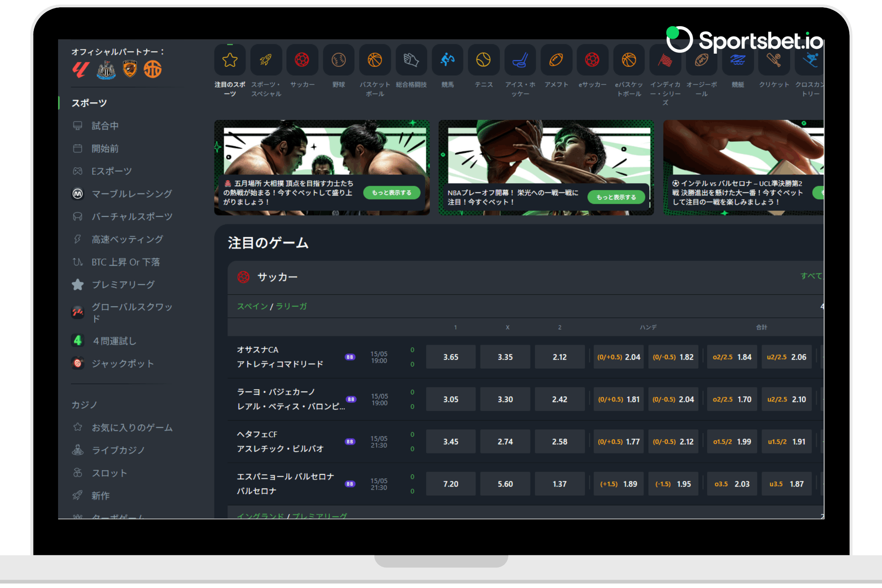
Task: Select the 注目のスポーツ star icon
Action: tap(229, 60)
